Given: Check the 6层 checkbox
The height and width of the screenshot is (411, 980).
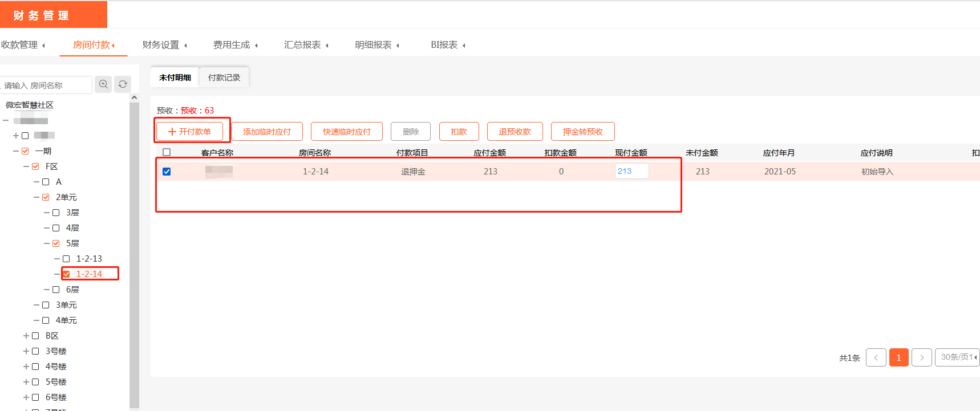Looking at the screenshot, I should coord(56,290).
